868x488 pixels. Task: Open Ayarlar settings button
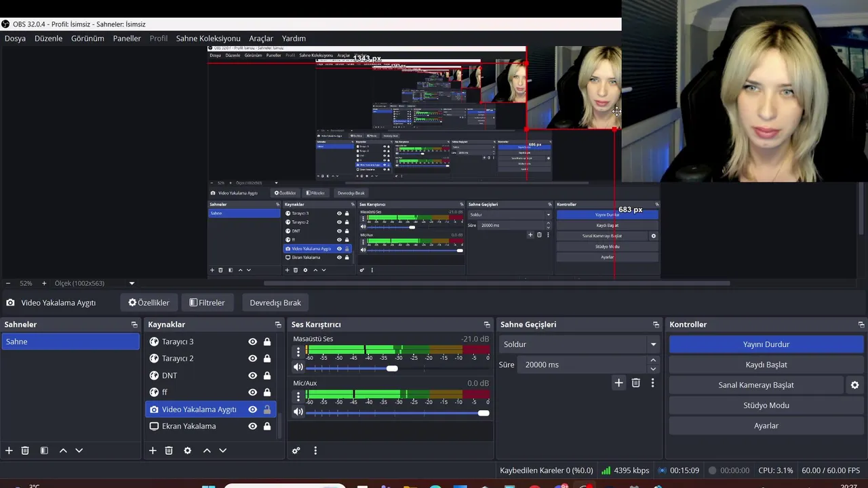[766, 426]
